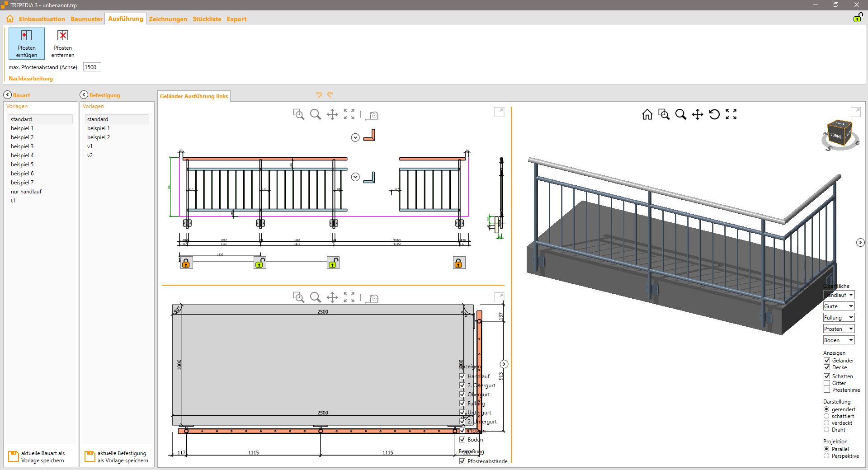Click the home icon in the menu bar
868x470 pixels.
[10, 19]
